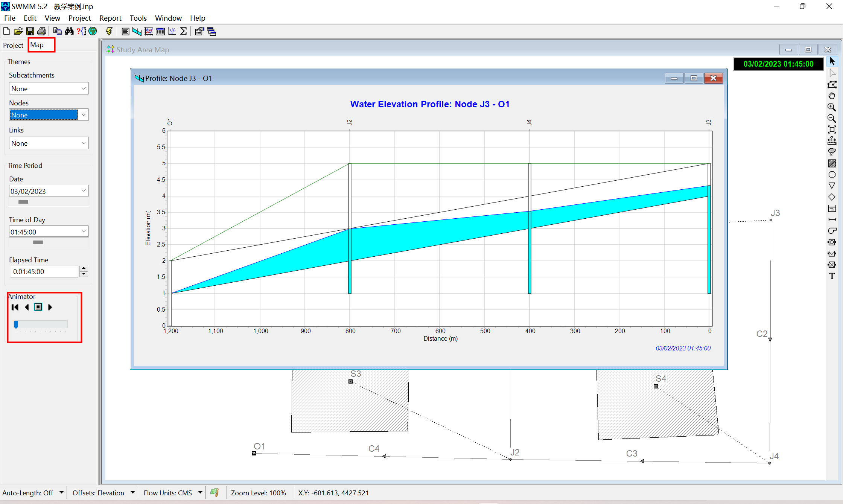Open the profile plot tool in toolbar
The width and height of the screenshot is (843, 504).
pos(137,31)
